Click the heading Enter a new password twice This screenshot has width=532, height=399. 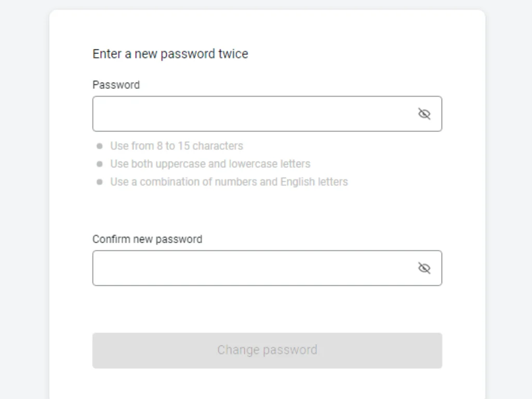(170, 54)
